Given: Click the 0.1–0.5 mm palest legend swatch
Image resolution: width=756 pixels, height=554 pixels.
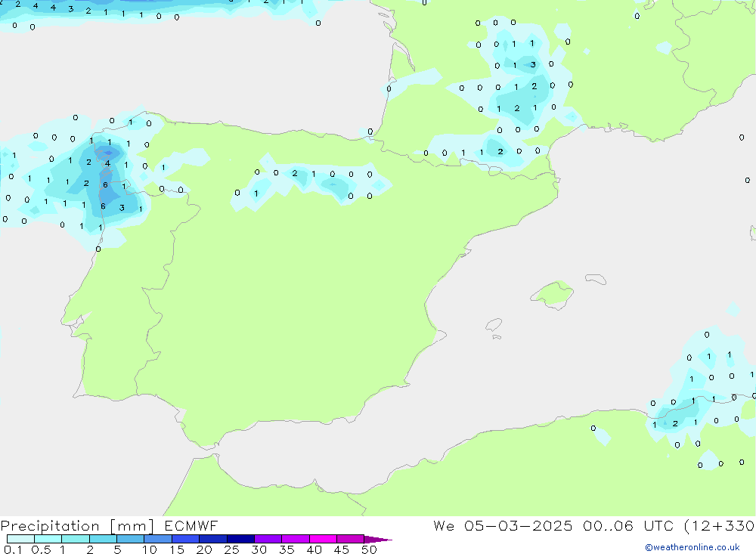Looking at the screenshot, I should 20,539.
